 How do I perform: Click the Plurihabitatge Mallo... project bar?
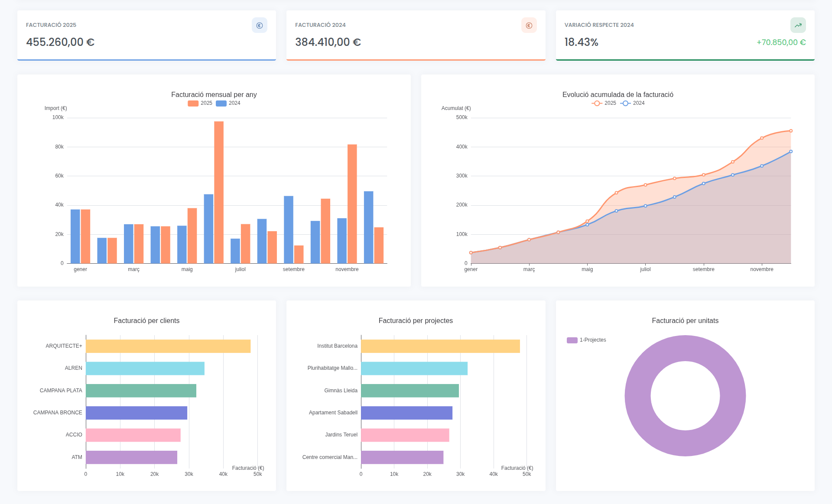(414, 368)
